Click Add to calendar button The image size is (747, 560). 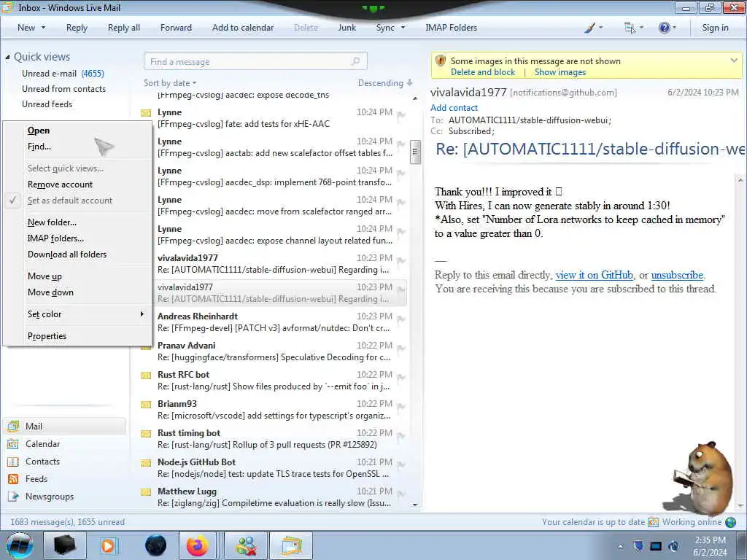243,28
